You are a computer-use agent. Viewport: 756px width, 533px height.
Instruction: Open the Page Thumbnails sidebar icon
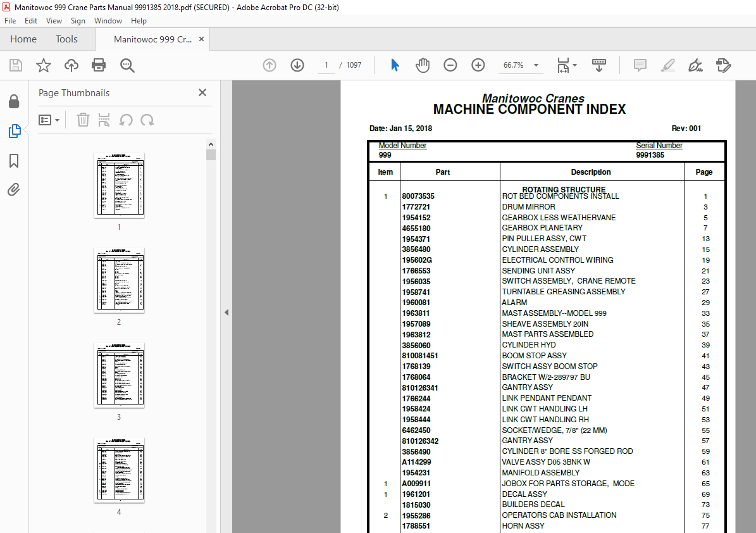pos(15,130)
